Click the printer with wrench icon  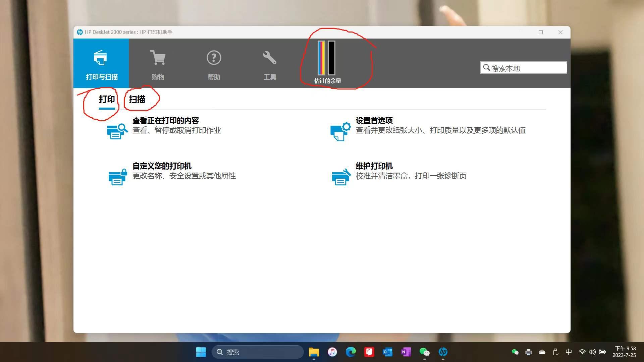(341, 177)
